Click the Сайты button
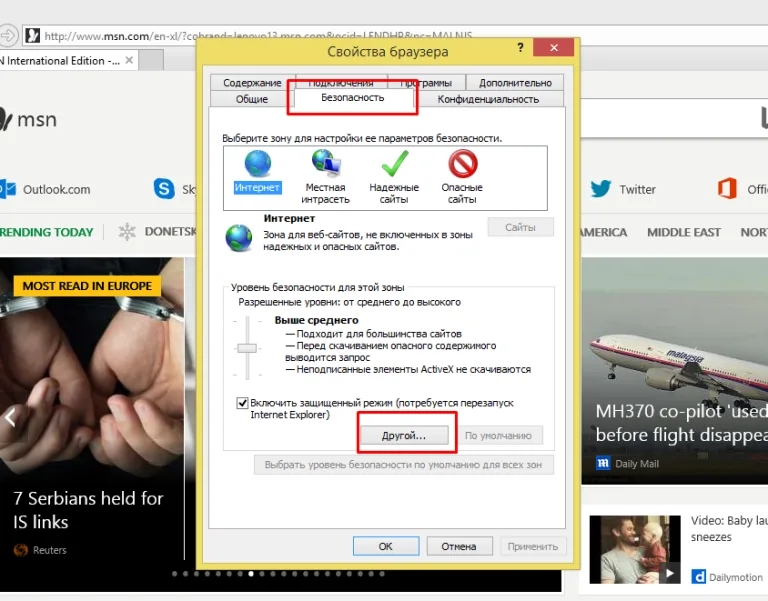Image resolution: width=768 pixels, height=601 pixels. click(521, 227)
